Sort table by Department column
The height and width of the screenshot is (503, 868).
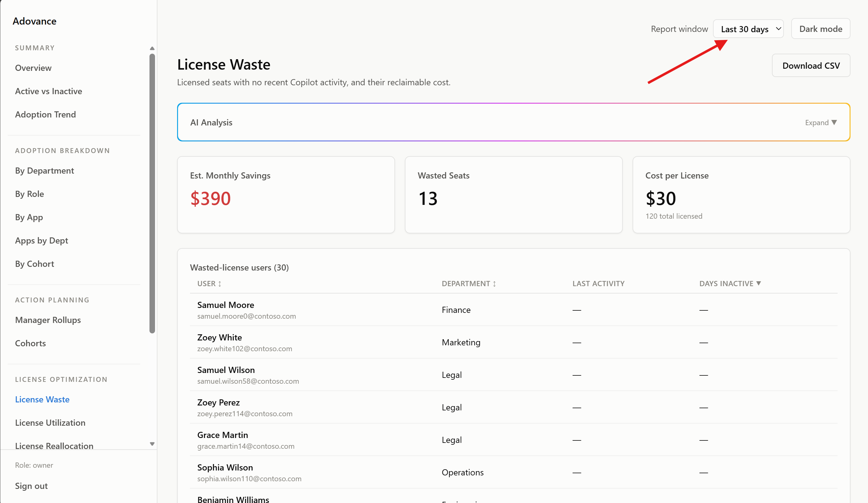pos(469,283)
